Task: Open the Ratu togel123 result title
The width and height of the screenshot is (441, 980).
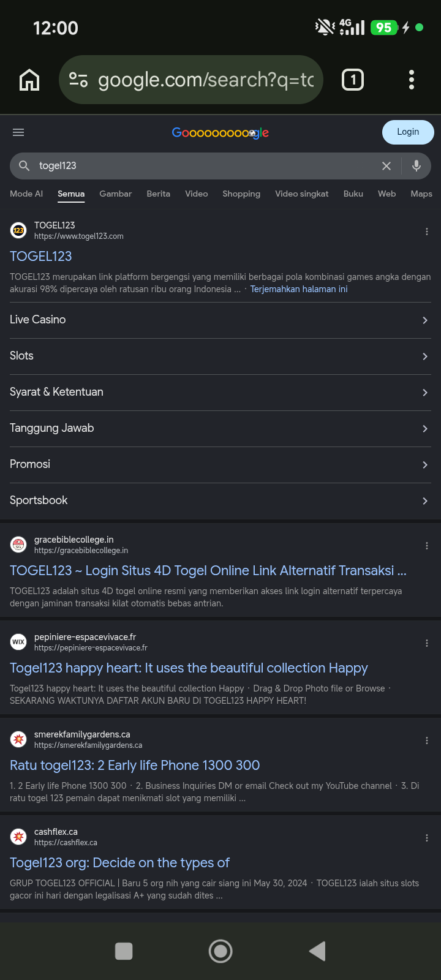Action: point(135,766)
